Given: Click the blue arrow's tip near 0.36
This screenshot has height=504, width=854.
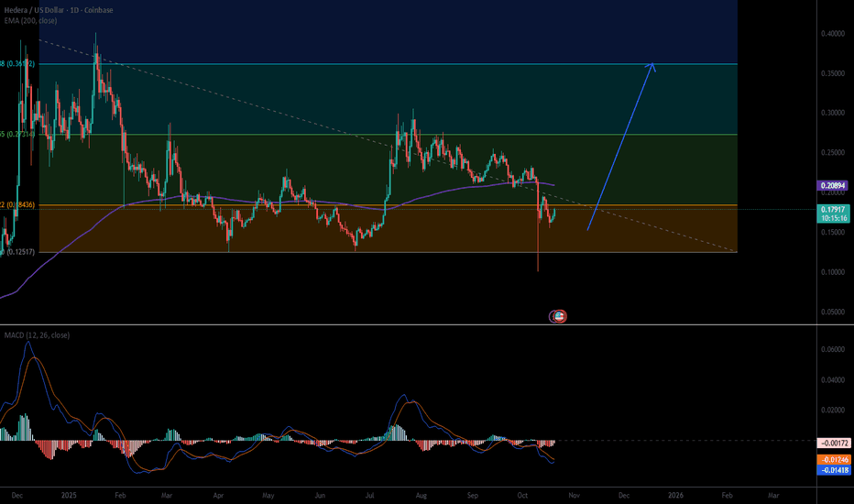Looking at the screenshot, I should pos(652,64).
